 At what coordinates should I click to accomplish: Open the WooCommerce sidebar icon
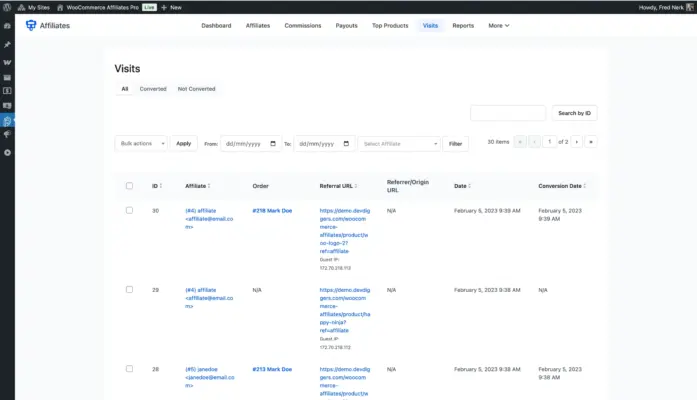pos(7,63)
